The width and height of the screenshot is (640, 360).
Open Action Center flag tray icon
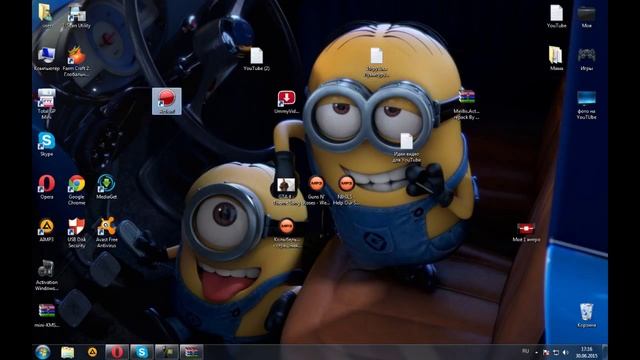click(546, 352)
